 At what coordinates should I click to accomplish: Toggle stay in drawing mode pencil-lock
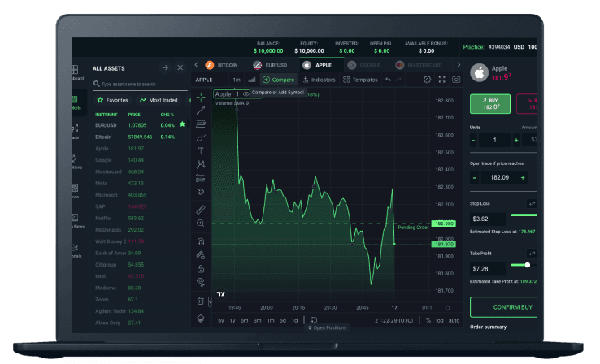[201, 254]
